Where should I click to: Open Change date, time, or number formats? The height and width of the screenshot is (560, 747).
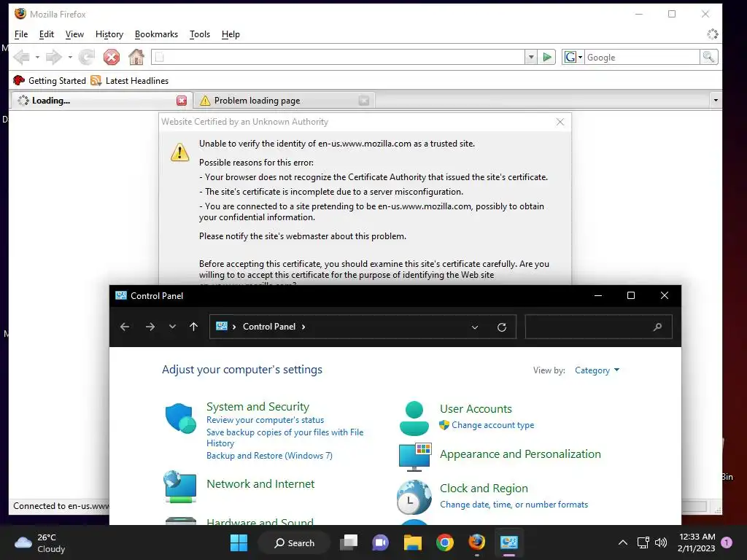(x=514, y=505)
